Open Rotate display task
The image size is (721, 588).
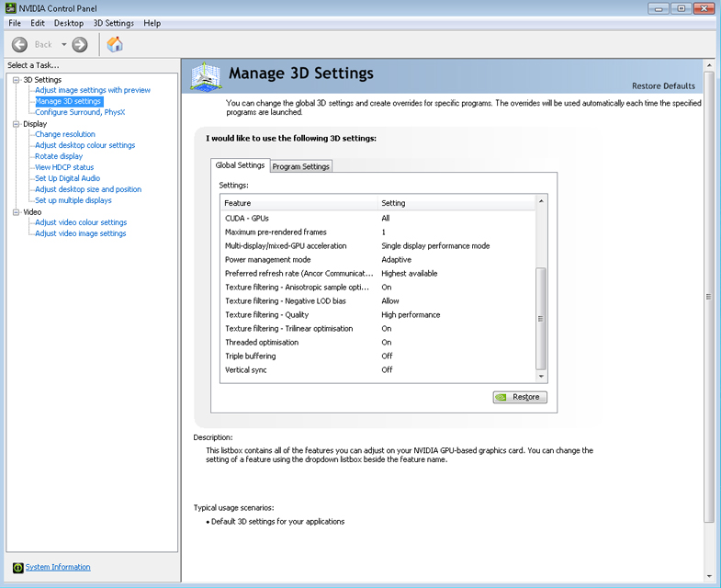tap(59, 156)
